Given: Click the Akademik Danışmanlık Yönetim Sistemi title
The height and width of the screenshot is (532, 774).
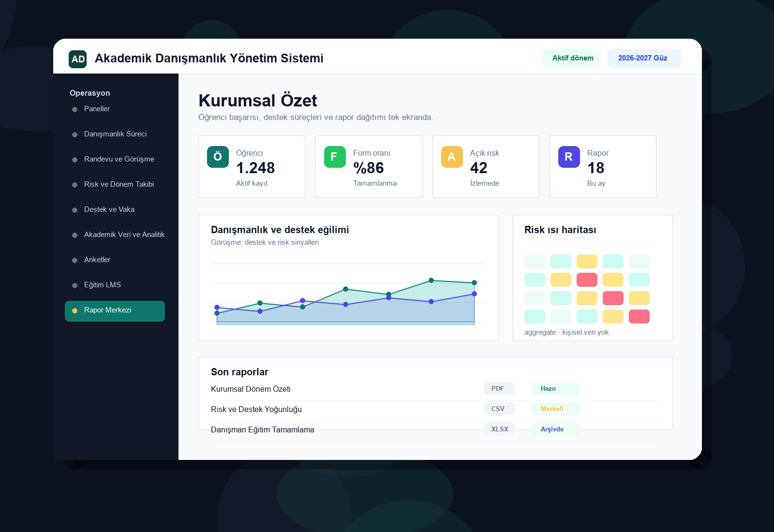Looking at the screenshot, I should pos(209,59).
